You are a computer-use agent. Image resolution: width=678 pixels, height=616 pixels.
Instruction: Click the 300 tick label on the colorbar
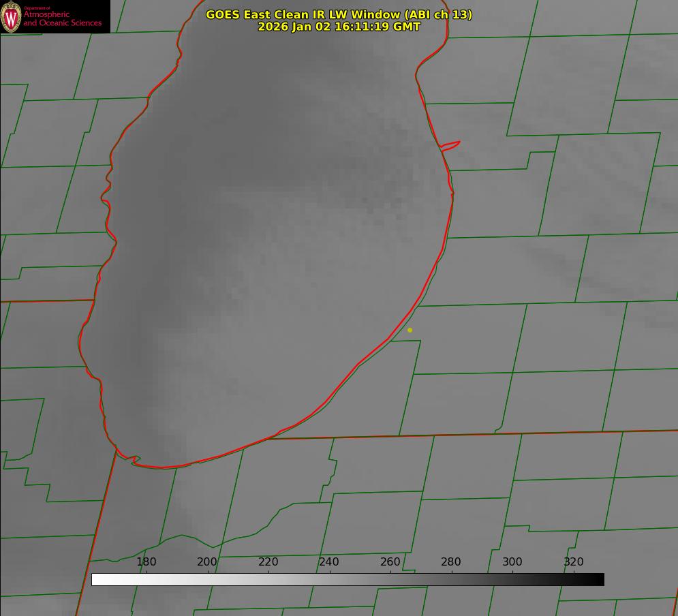tap(512, 561)
